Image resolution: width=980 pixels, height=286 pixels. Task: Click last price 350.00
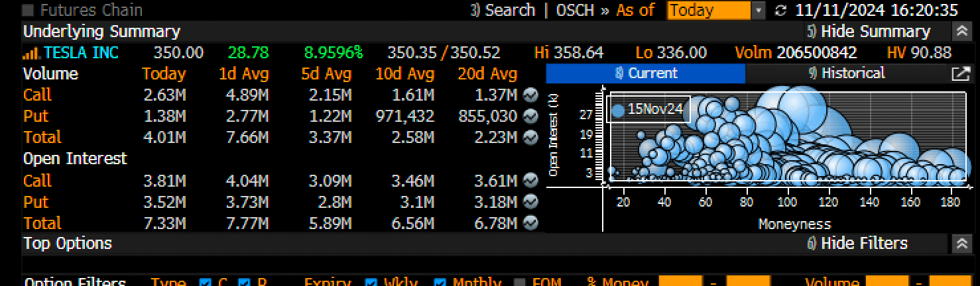coord(179,53)
